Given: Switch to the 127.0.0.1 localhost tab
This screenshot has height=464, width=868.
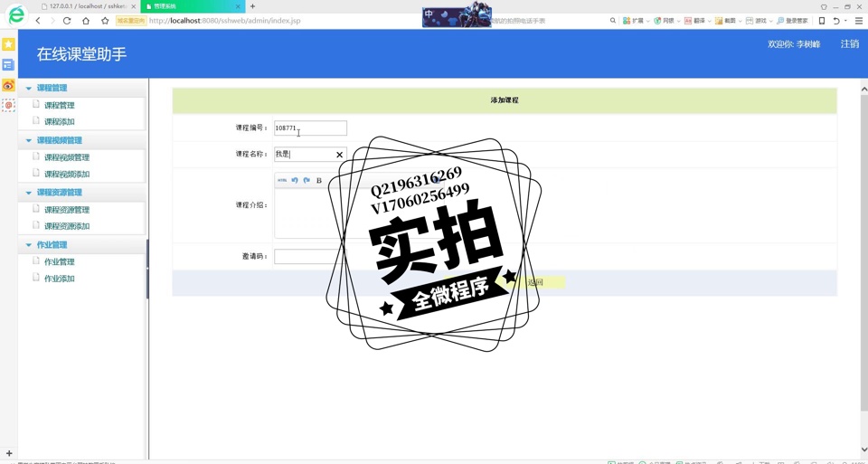Looking at the screenshot, I should [86, 6].
